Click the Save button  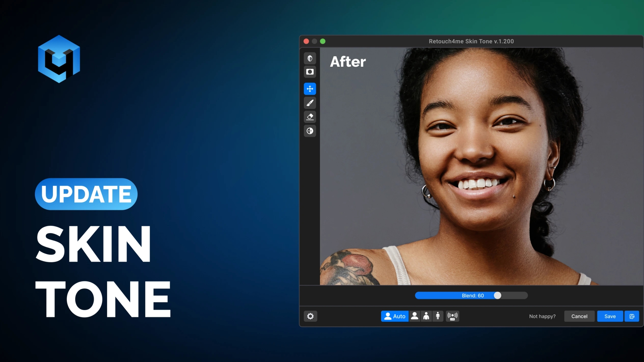coord(610,316)
